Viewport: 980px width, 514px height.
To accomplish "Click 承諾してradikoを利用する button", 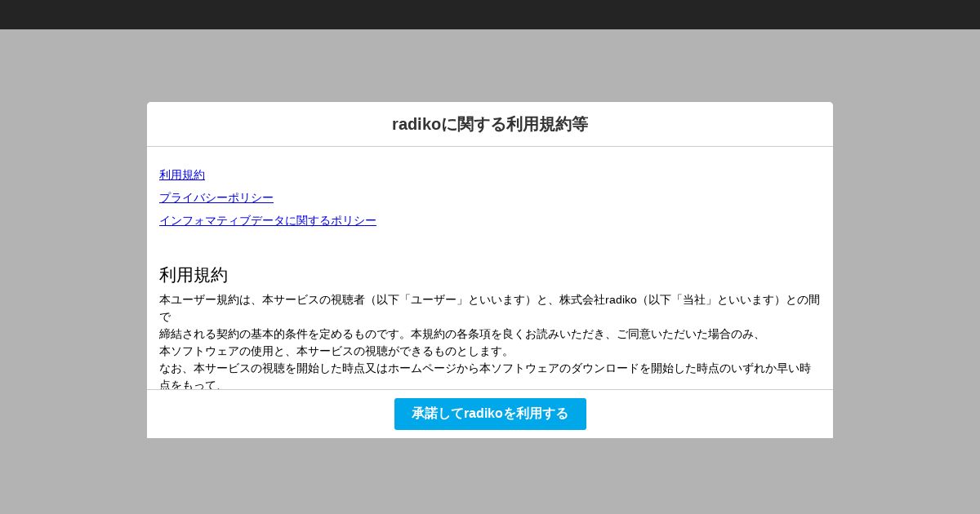I will (x=490, y=414).
